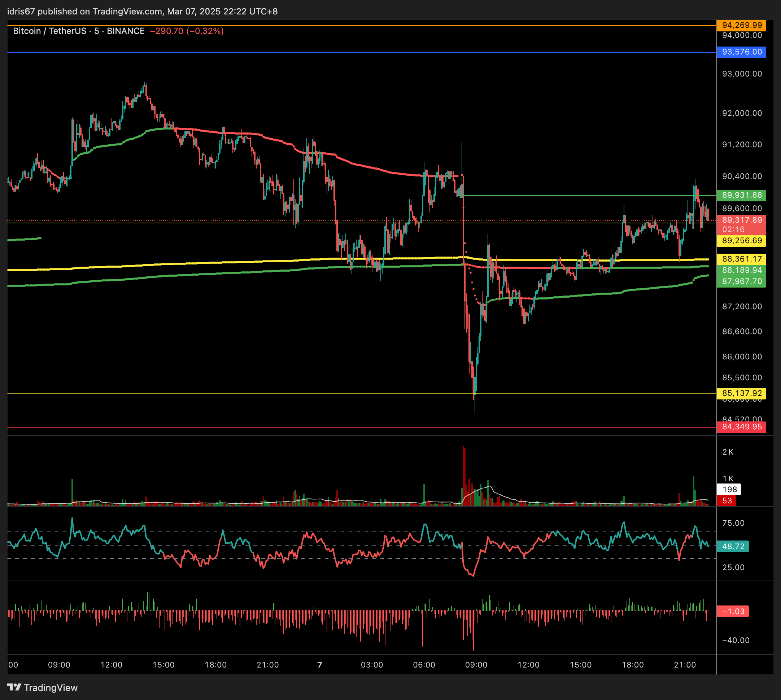The height and width of the screenshot is (700, 781).
Task: Click the bold 7 date label on time axis
Action: 320,665
